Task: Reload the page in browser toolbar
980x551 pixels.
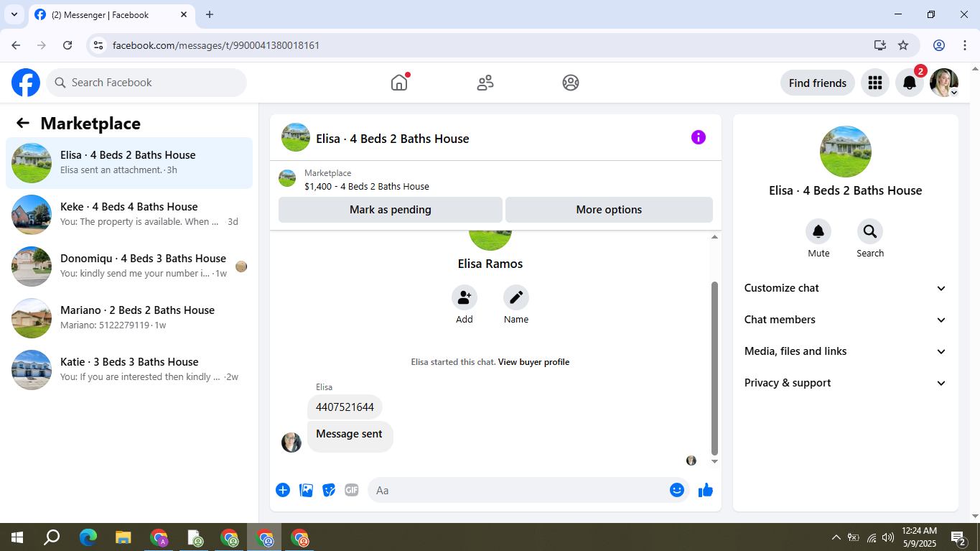Action: pos(67,45)
